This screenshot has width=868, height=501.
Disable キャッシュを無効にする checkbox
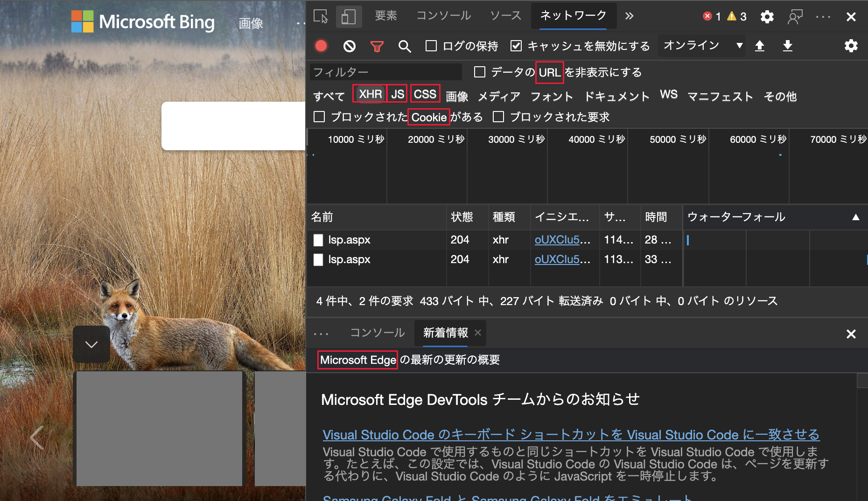point(516,46)
